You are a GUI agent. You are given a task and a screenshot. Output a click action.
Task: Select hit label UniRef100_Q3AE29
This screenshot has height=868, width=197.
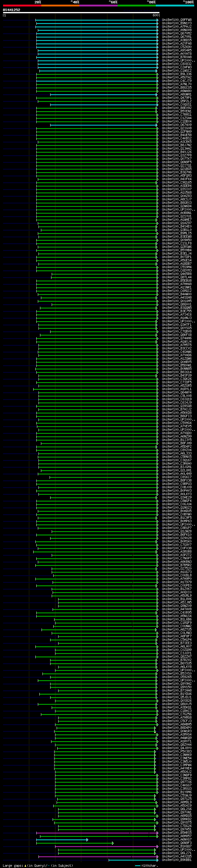click(x=177, y=497)
